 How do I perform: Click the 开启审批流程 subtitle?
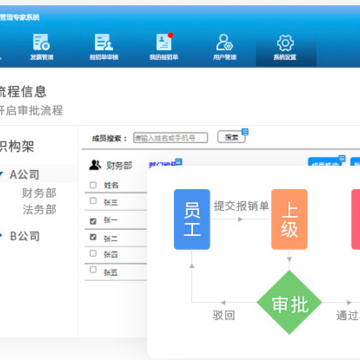(31, 111)
